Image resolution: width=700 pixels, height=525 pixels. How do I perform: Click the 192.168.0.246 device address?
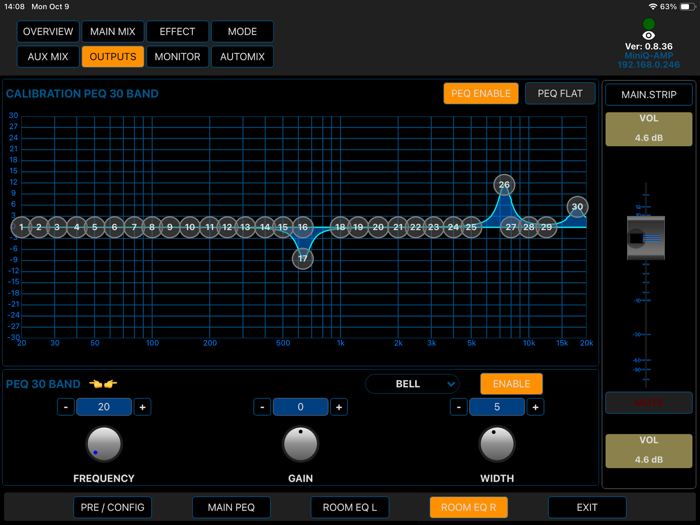(x=649, y=65)
